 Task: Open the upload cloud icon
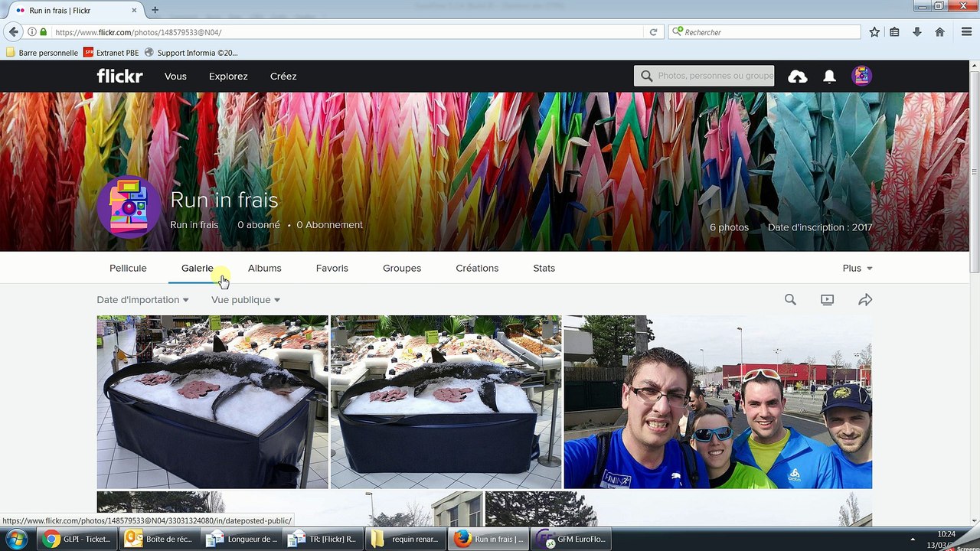pos(798,77)
